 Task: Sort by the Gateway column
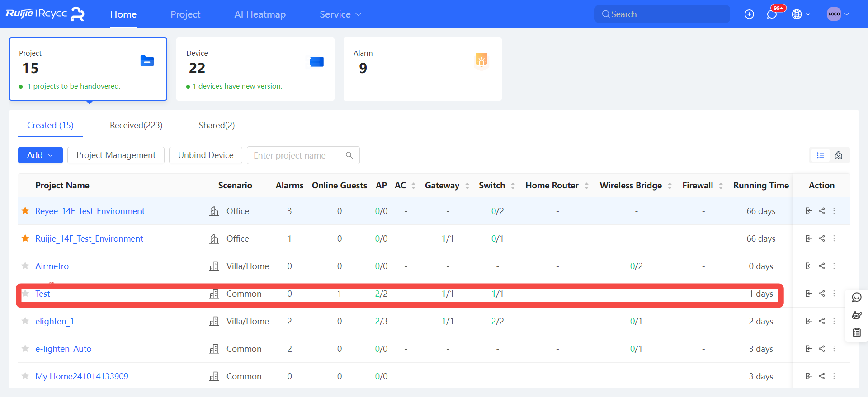467,186
